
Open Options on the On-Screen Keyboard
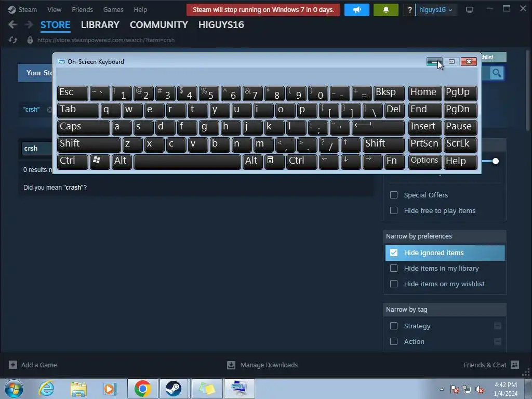point(425,162)
